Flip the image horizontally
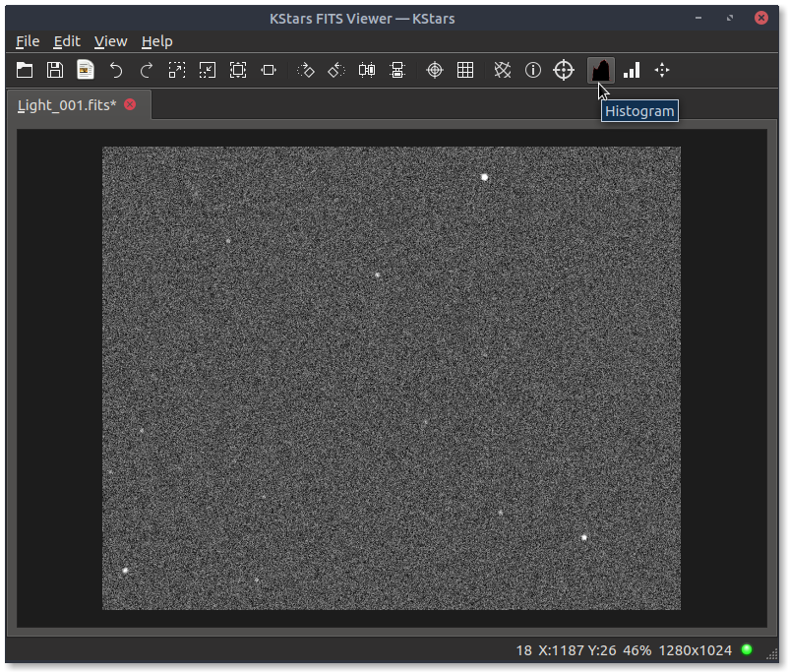The image size is (788, 672). (x=367, y=70)
